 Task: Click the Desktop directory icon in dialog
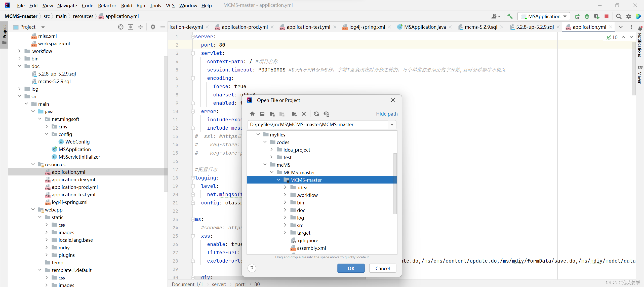262,114
